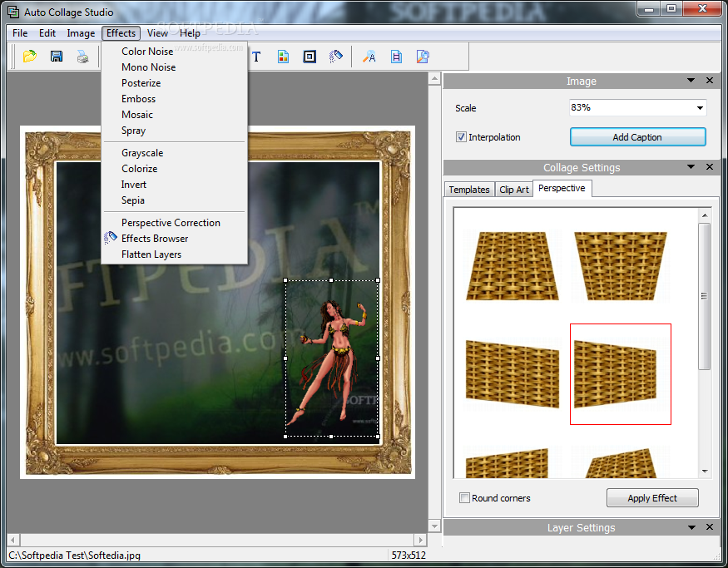The width and height of the screenshot is (728, 568).
Task: Click the zoom page magnifier icon
Action: [423, 57]
